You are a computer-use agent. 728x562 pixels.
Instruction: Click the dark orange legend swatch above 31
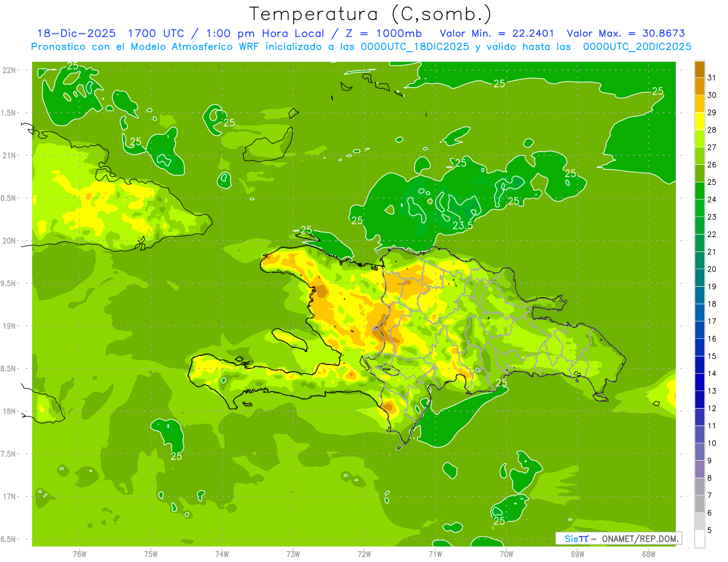pyautogui.click(x=699, y=69)
